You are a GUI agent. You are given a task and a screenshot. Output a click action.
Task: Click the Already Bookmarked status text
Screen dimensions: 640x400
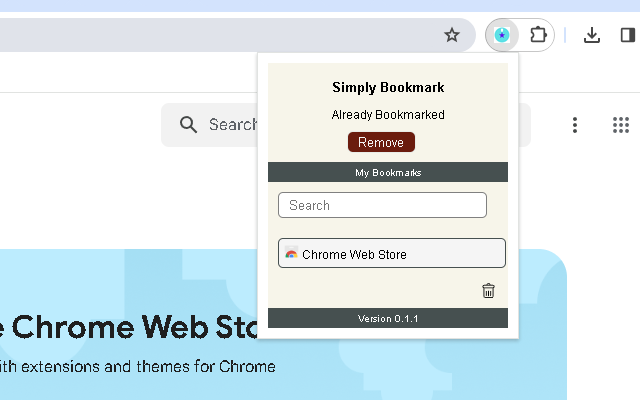tap(388, 115)
